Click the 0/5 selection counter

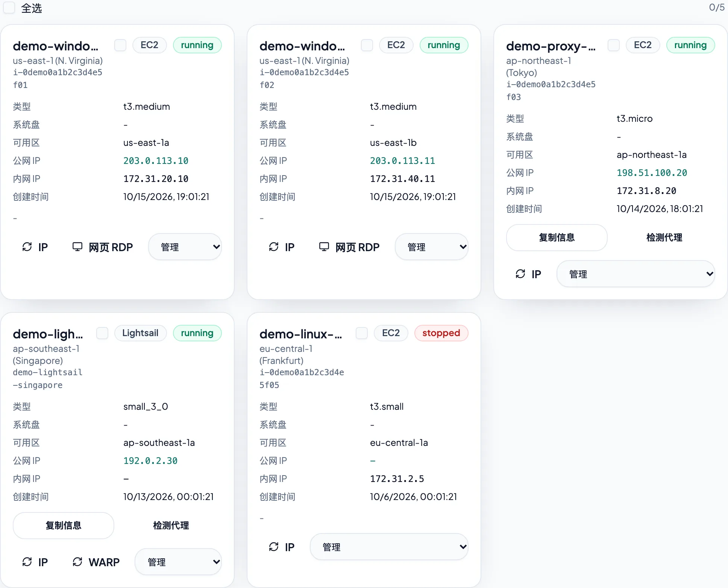[x=716, y=8]
